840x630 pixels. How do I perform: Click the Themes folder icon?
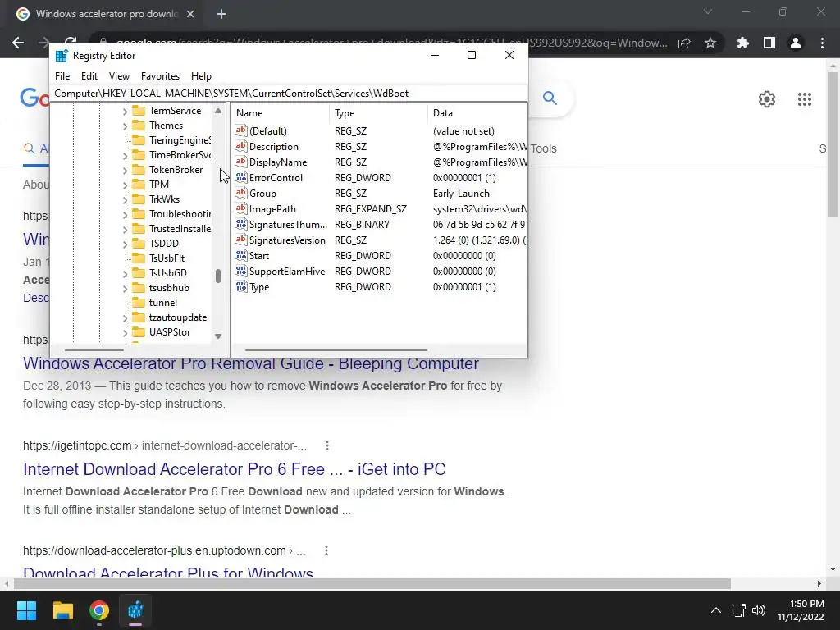click(139, 126)
